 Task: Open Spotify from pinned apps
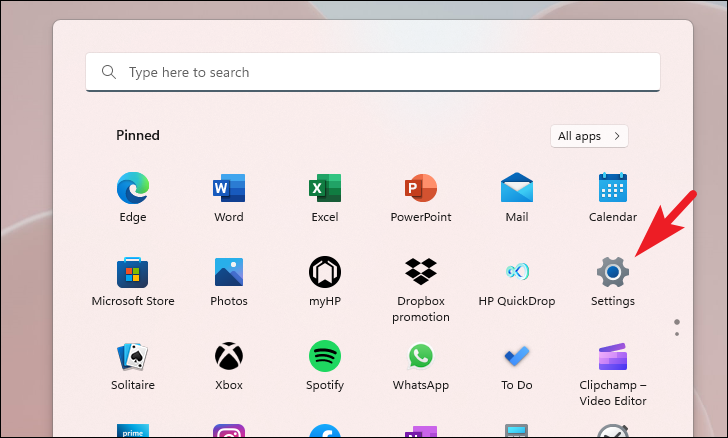325,366
